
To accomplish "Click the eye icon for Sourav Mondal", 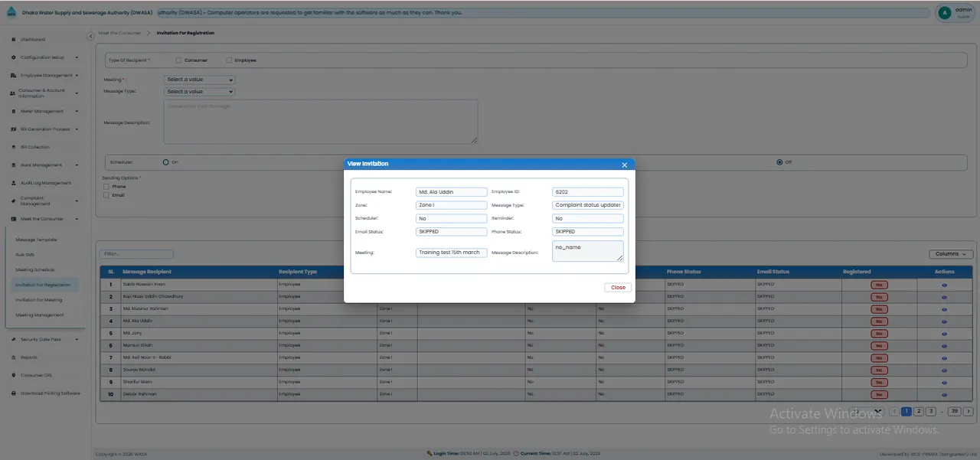I will 944,370.
